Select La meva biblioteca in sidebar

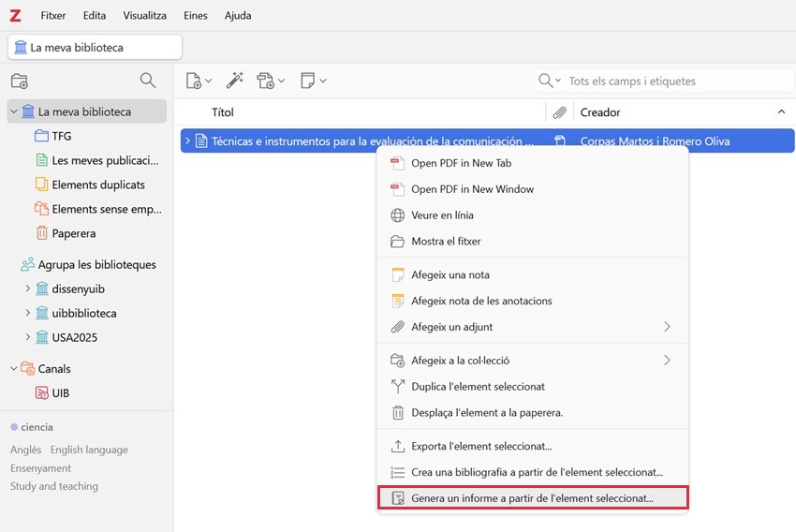87,111
